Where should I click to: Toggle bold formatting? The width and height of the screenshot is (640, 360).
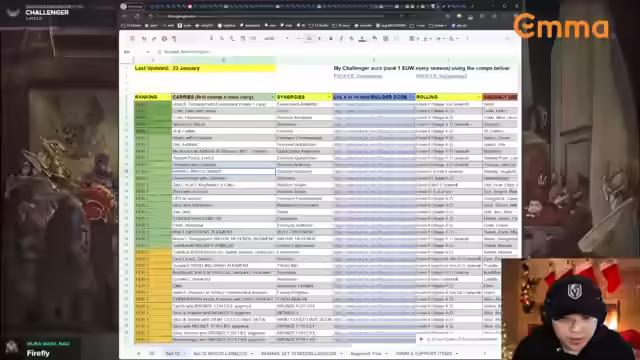pos(331,38)
